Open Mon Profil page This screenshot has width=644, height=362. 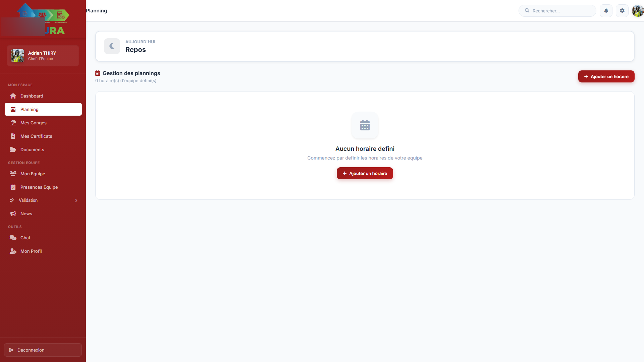31,251
